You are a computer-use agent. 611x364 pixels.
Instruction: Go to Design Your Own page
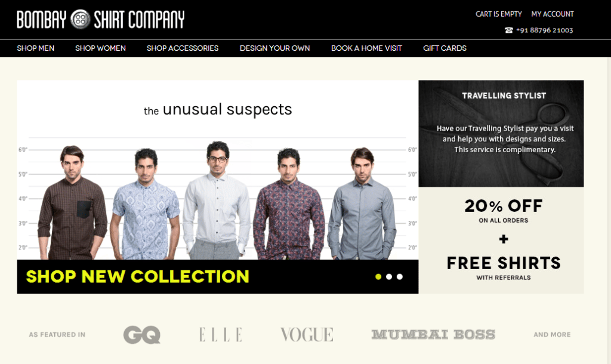point(274,48)
